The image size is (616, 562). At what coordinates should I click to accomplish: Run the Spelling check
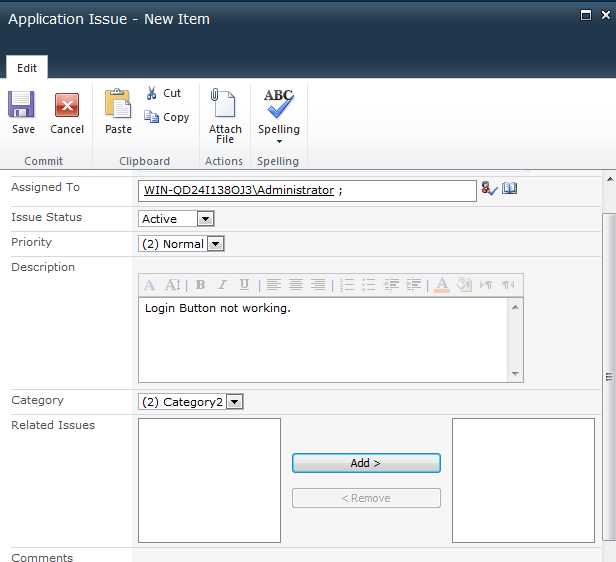[x=279, y=110]
